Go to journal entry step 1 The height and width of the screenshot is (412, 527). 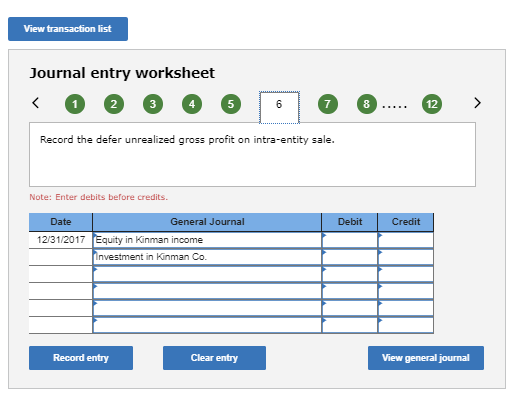(75, 104)
